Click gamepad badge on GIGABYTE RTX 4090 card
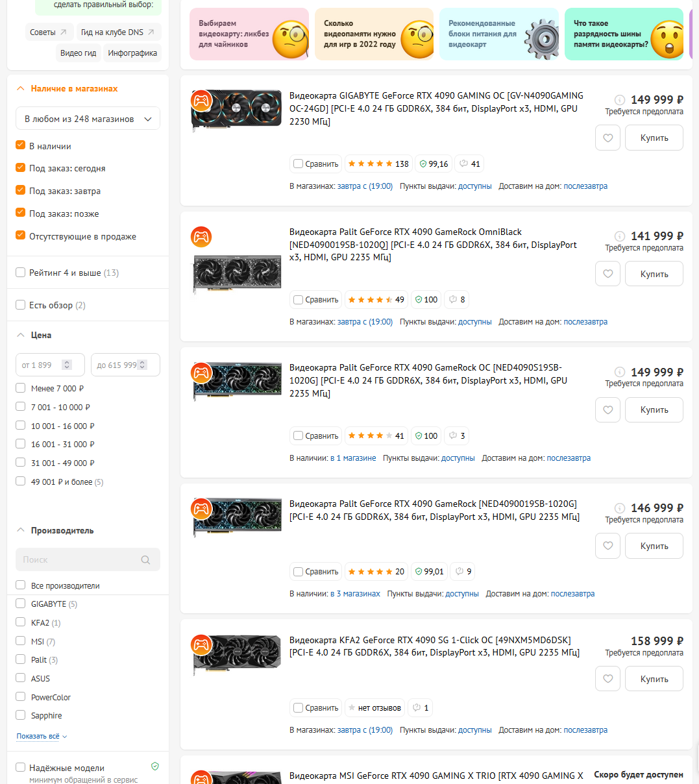The height and width of the screenshot is (784, 699). click(201, 101)
